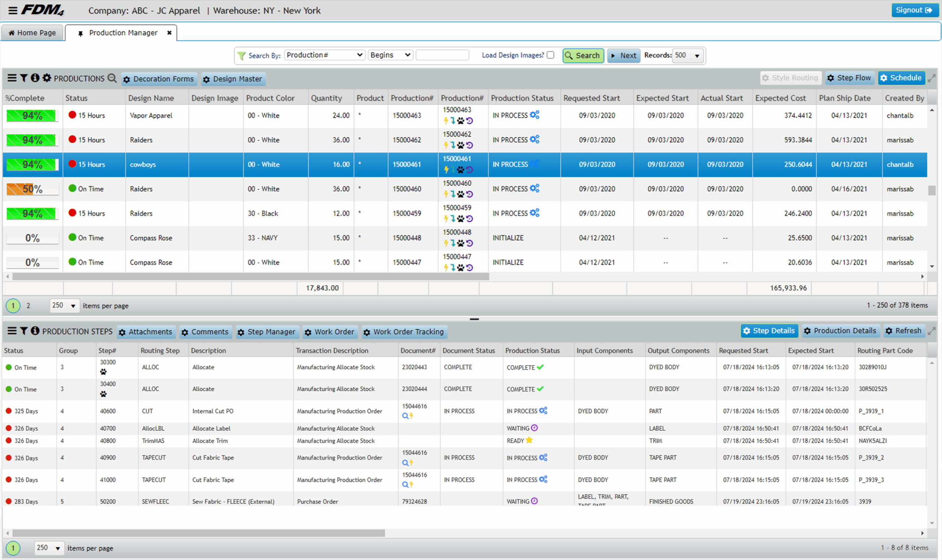Click the lightning icon under document 15044616 in CUT row
Viewport: 942px width, 560px height.
411,416
